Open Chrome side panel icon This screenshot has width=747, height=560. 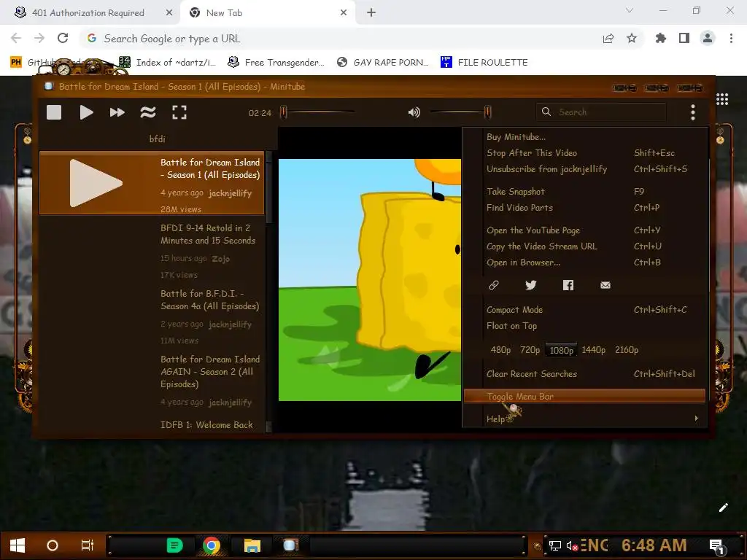[x=684, y=38]
